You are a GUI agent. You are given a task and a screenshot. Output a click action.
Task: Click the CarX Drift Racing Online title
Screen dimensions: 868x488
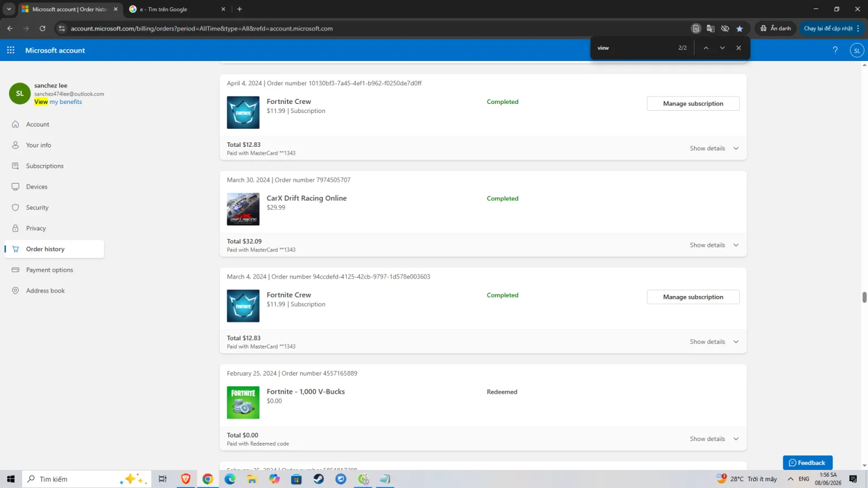307,198
